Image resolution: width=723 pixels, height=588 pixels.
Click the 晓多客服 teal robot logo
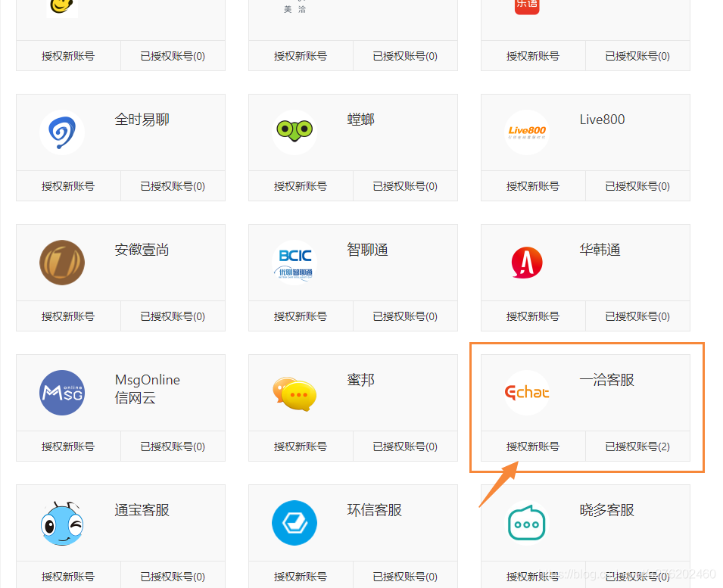pyautogui.click(x=527, y=523)
